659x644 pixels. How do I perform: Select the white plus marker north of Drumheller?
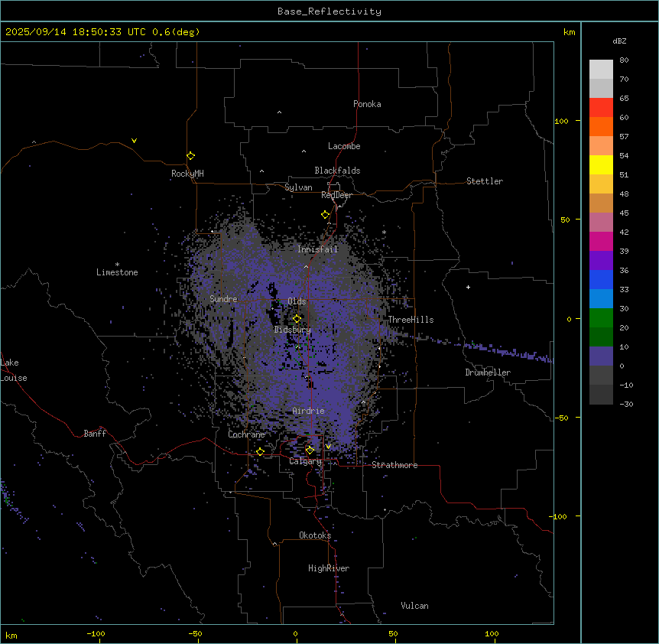[x=468, y=287]
